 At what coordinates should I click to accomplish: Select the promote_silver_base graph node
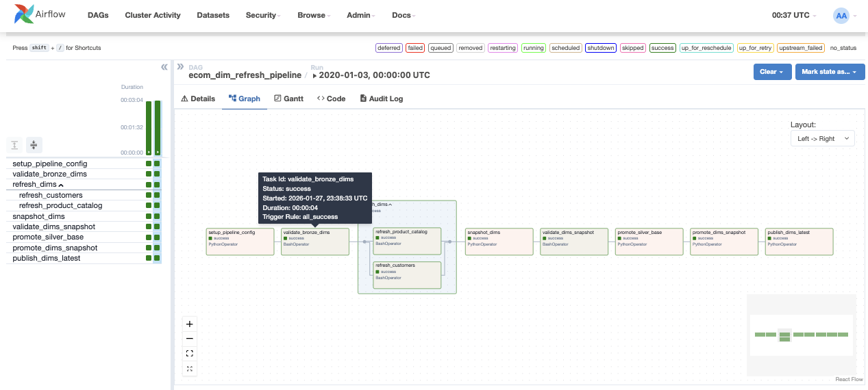pyautogui.click(x=649, y=242)
